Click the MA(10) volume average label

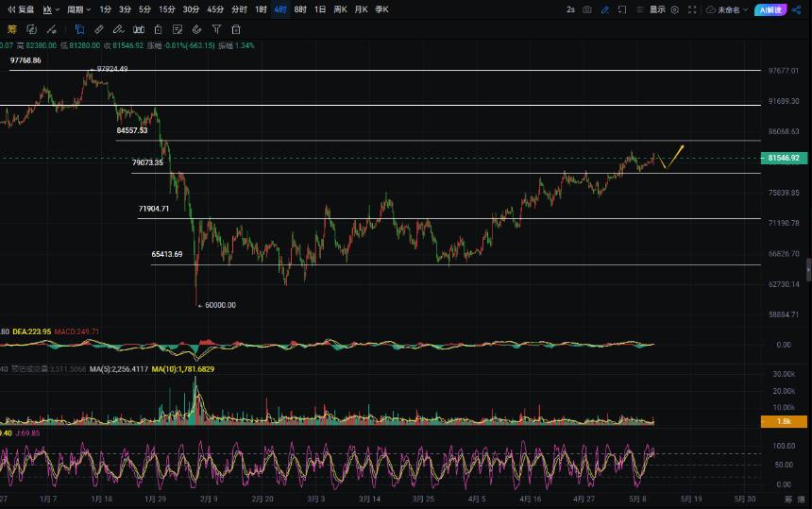183,369
